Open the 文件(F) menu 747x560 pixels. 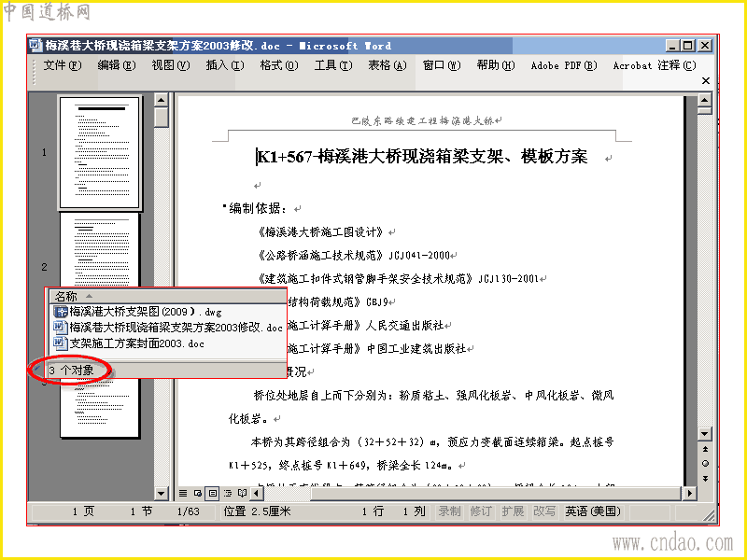tap(63, 65)
